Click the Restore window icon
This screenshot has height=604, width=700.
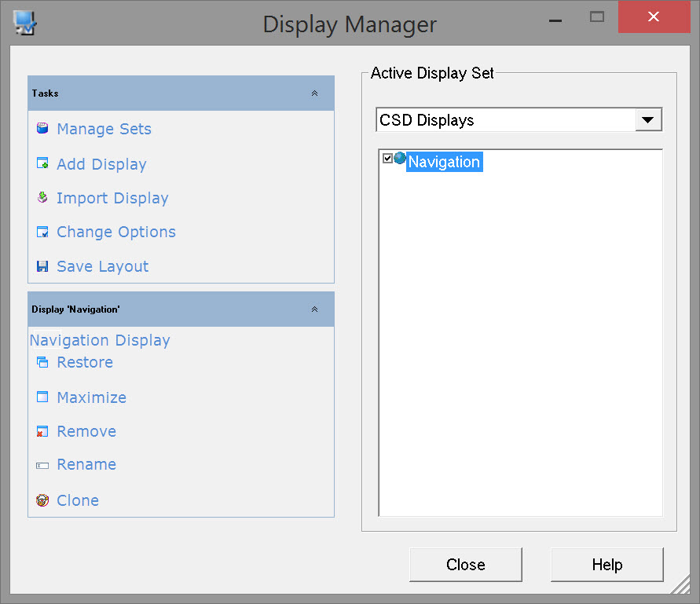coord(42,362)
